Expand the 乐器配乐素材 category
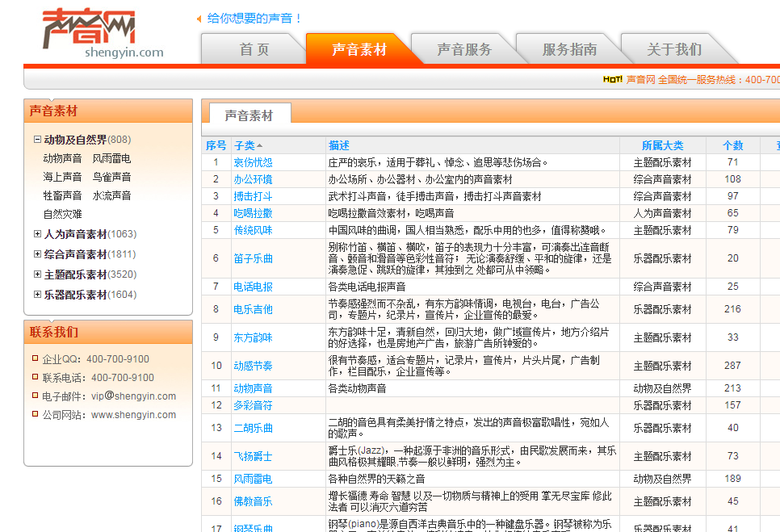Image resolution: width=780 pixels, height=532 pixels. coord(37,295)
